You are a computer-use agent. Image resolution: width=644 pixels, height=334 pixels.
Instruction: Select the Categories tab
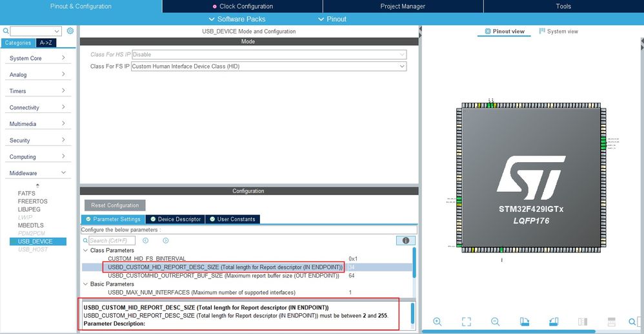pyautogui.click(x=18, y=43)
